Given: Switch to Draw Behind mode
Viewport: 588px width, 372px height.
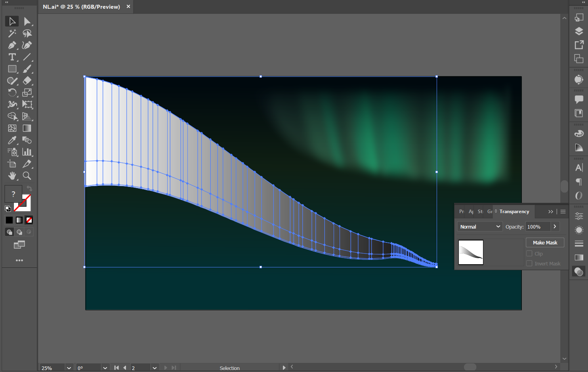Looking at the screenshot, I should [x=19, y=232].
